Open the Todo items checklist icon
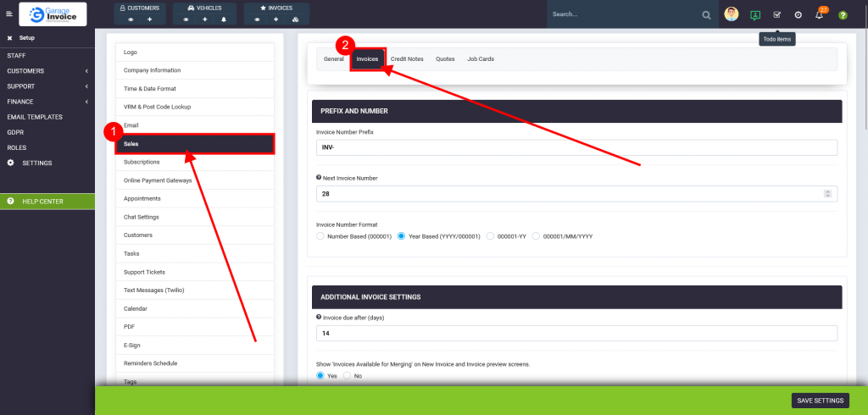 pyautogui.click(x=776, y=14)
